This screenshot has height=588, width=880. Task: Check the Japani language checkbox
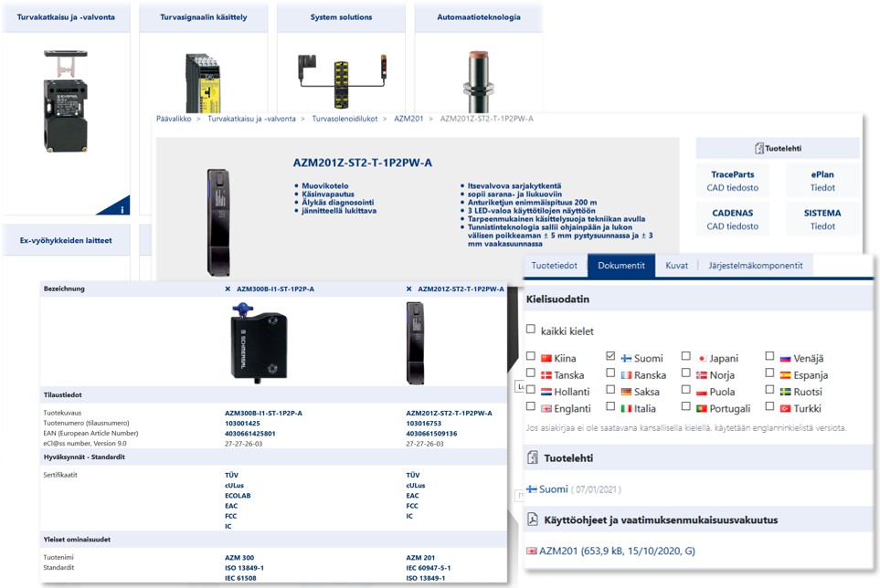686,356
